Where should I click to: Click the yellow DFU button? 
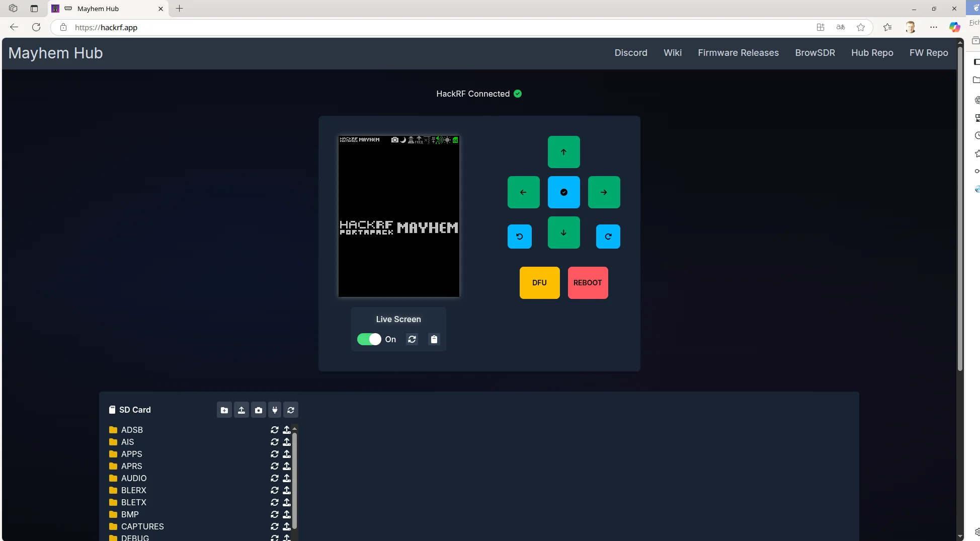539,283
